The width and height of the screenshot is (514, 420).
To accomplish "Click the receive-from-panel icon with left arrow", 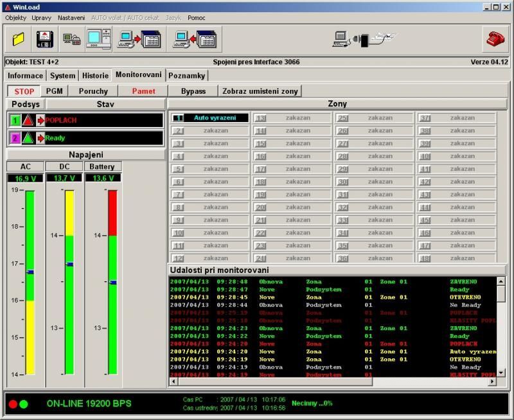I will [195, 39].
